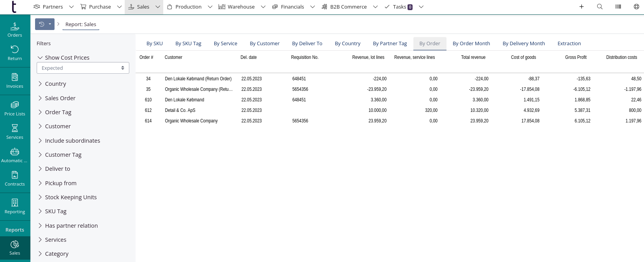Image resolution: width=644 pixels, height=262 pixels.
Task: Click the barcode scanner icon
Action: click(x=618, y=7)
